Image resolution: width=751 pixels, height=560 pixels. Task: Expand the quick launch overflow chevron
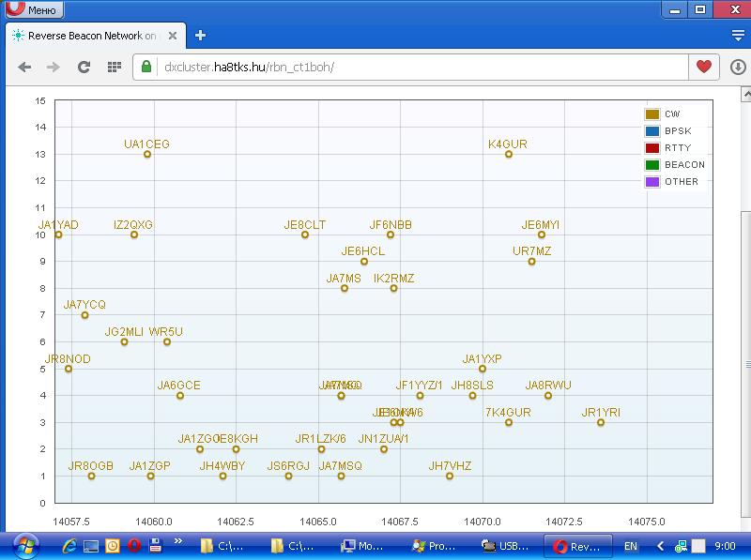click(x=178, y=541)
